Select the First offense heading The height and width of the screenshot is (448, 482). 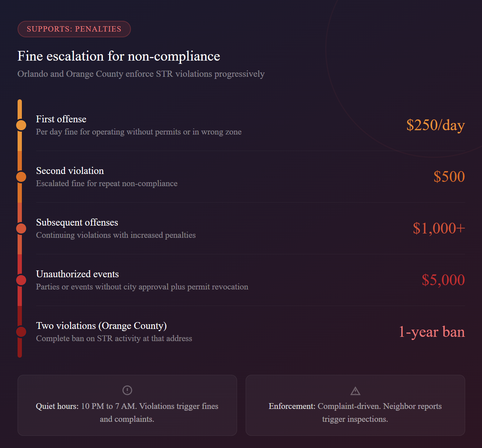[x=61, y=119]
